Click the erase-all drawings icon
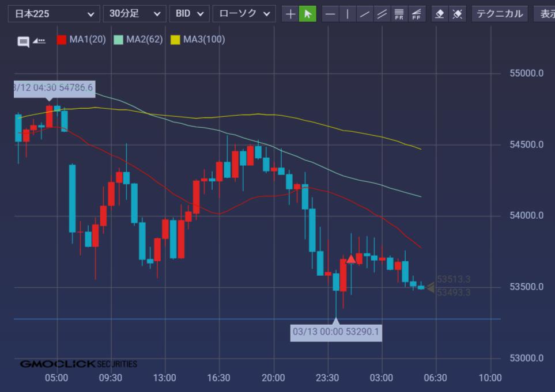The image size is (555, 392). [457, 14]
